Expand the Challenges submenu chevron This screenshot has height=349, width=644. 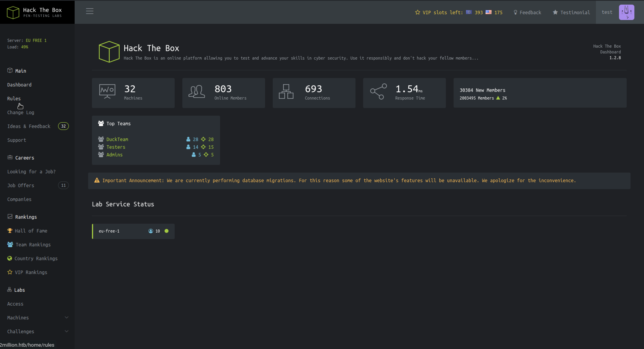coord(67,331)
